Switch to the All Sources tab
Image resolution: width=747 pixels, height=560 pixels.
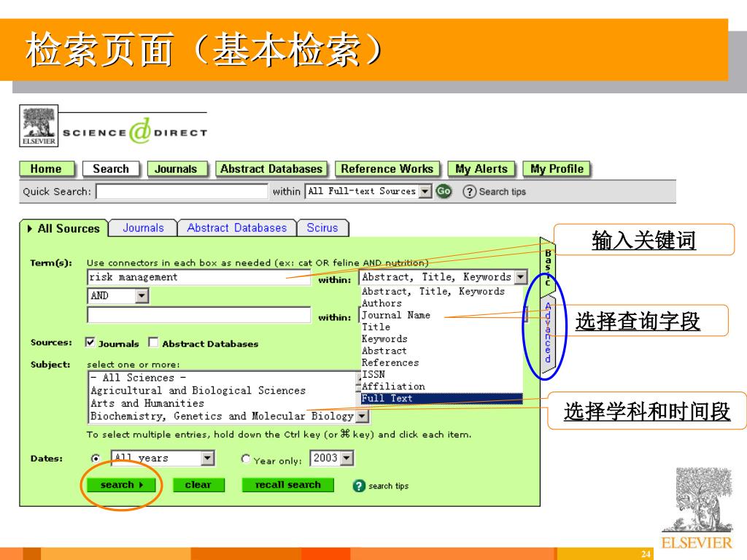(x=64, y=228)
